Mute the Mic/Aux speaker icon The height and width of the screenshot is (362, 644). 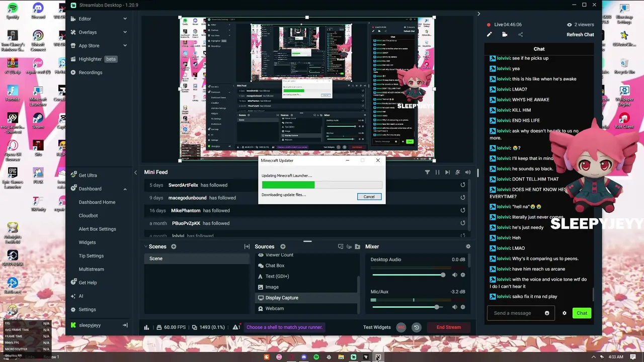coord(455,307)
